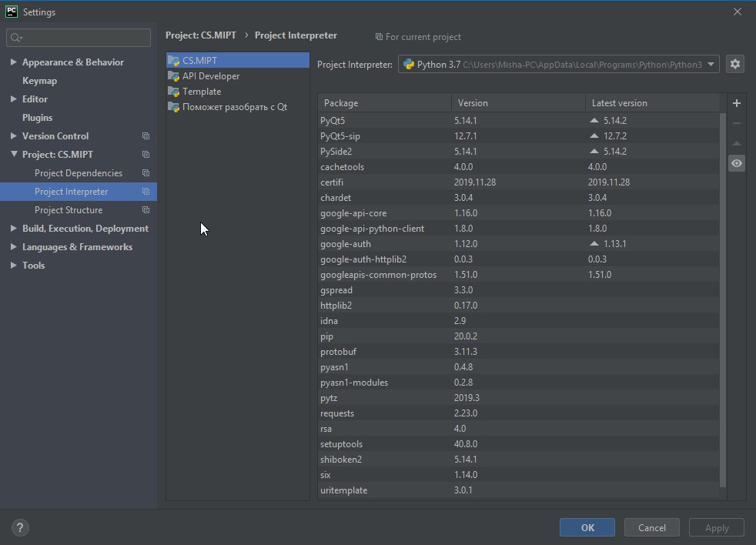Screen dimensions: 756x545
Task: Select Project Dependencies in the tree
Action: pos(79,172)
